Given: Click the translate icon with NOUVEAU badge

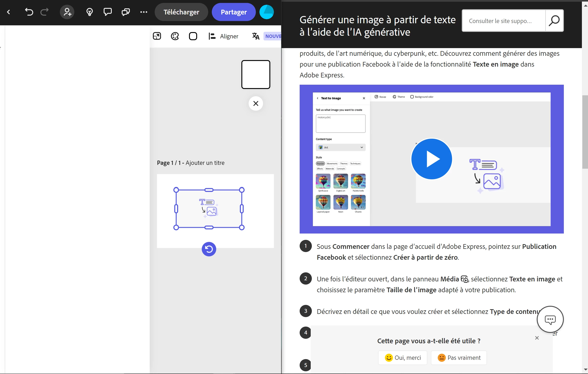Looking at the screenshot, I should pyautogui.click(x=256, y=36).
